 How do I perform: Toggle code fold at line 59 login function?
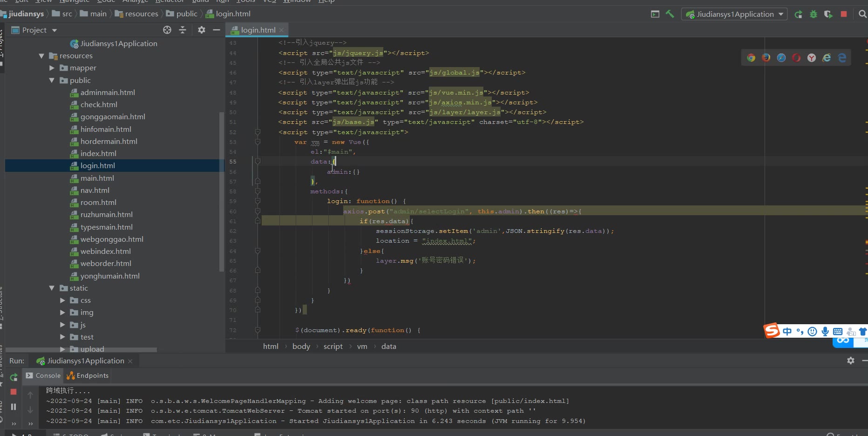pyautogui.click(x=258, y=201)
